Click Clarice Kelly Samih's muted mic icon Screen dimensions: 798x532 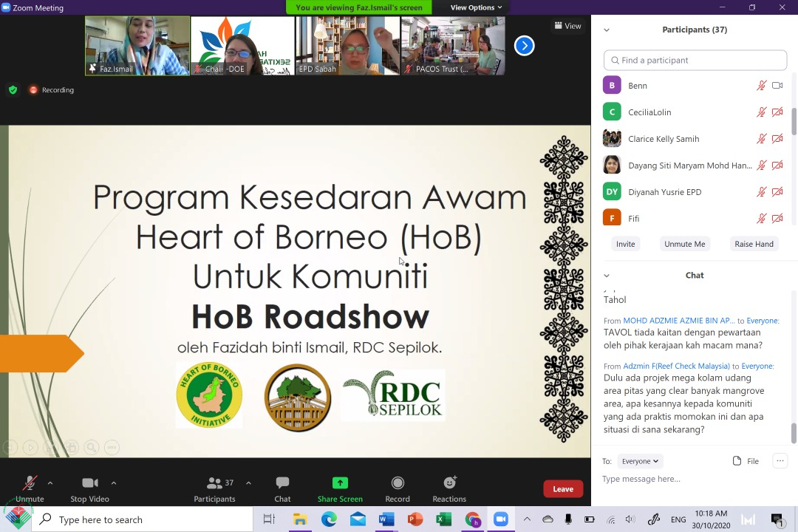pyautogui.click(x=761, y=138)
